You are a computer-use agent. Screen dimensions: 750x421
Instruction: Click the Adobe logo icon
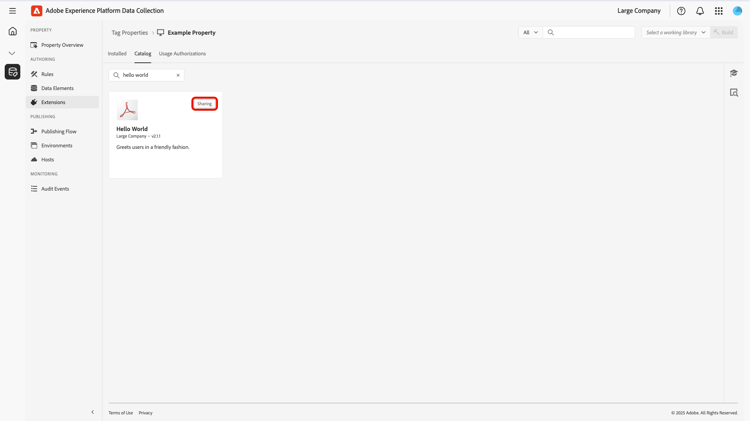(36, 11)
